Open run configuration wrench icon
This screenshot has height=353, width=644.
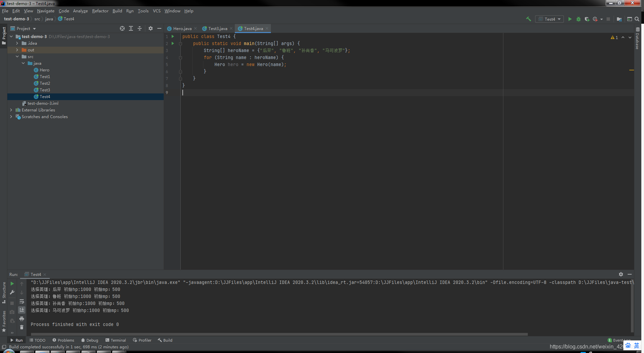click(x=12, y=292)
